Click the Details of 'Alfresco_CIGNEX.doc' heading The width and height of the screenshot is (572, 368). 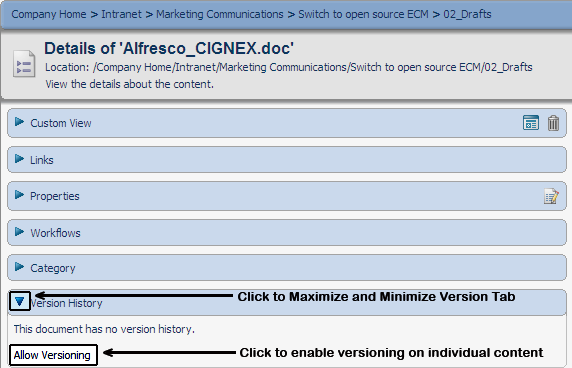point(169,49)
